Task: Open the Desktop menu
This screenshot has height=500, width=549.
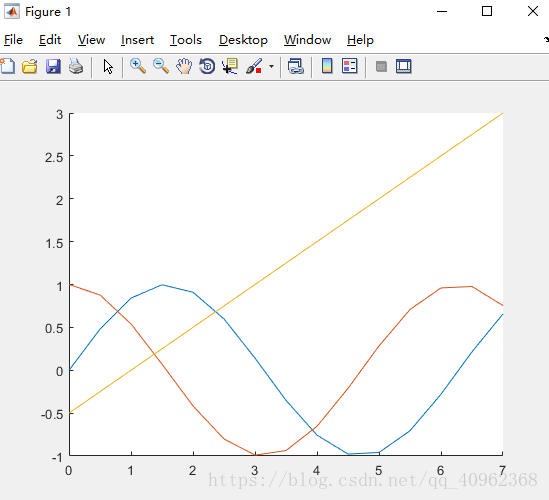Action: 243,40
